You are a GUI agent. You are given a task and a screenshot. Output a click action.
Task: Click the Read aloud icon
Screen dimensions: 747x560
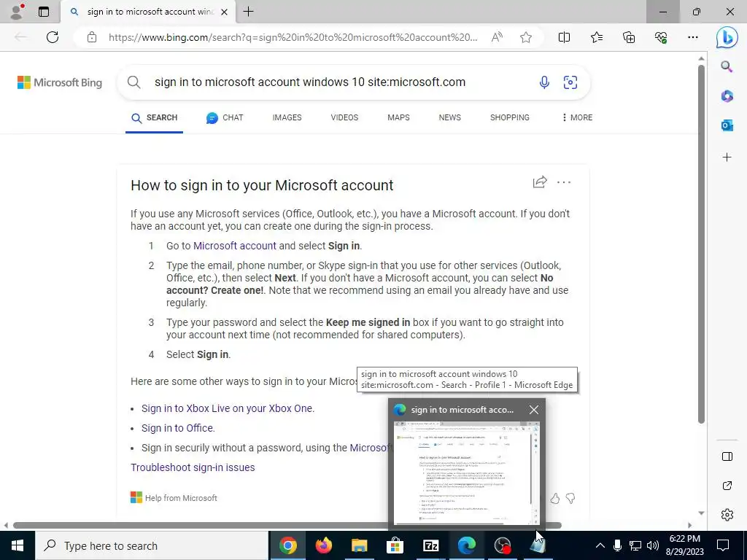click(497, 37)
